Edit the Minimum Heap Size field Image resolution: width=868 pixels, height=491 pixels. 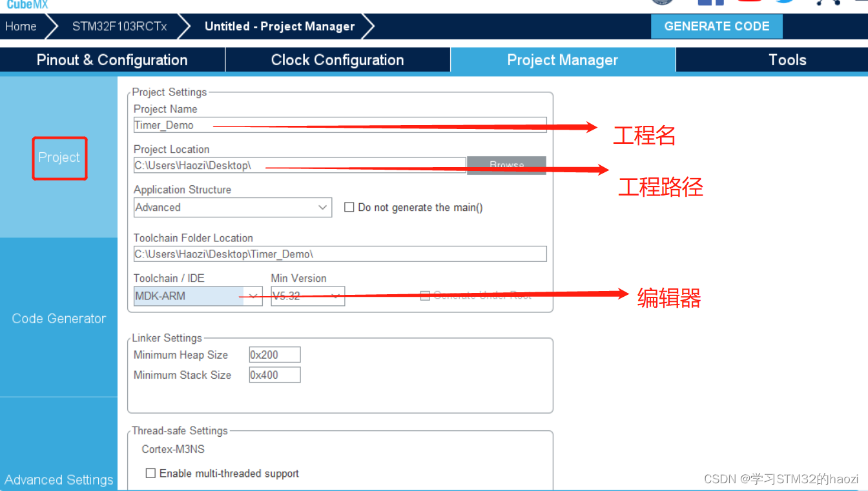click(274, 355)
